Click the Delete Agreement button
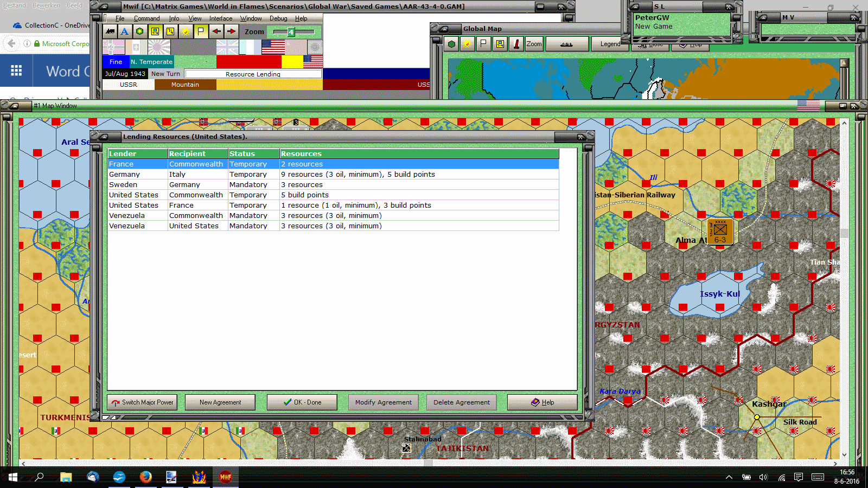The width and height of the screenshot is (868, 488). 462,402
